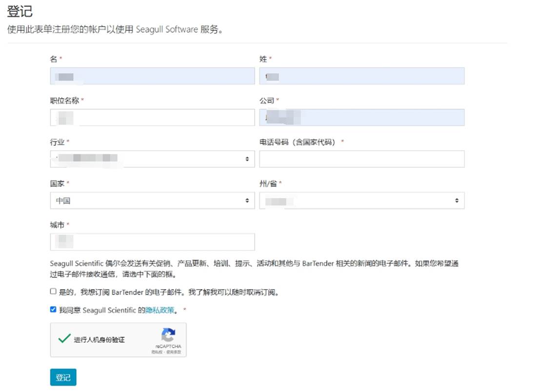Open the 国家 dropdown showing 中国
Viewport: 540px width, 392px height.
[x=152, y=200]
